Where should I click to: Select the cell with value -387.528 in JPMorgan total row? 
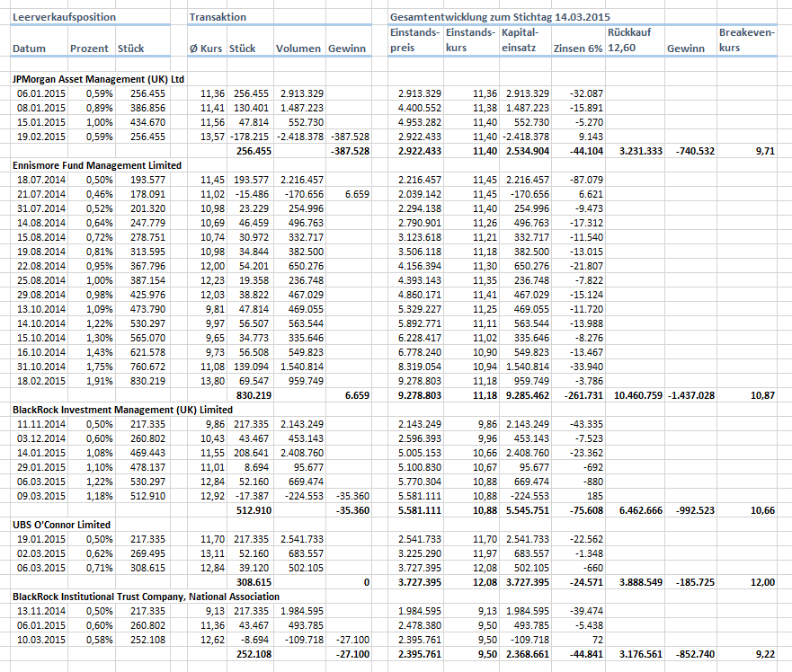click(x=350, y=151)
